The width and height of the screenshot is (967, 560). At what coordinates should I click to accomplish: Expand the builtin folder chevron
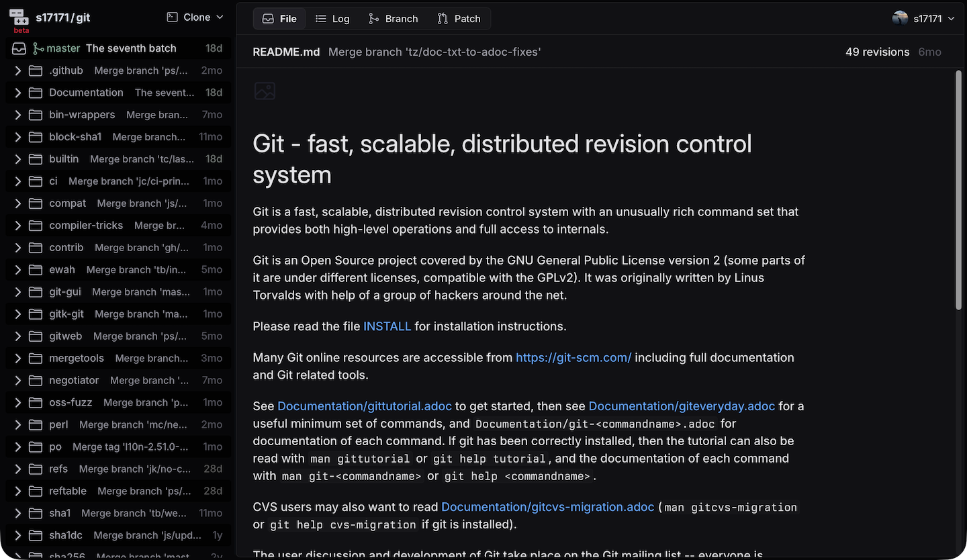pos(18,159)
